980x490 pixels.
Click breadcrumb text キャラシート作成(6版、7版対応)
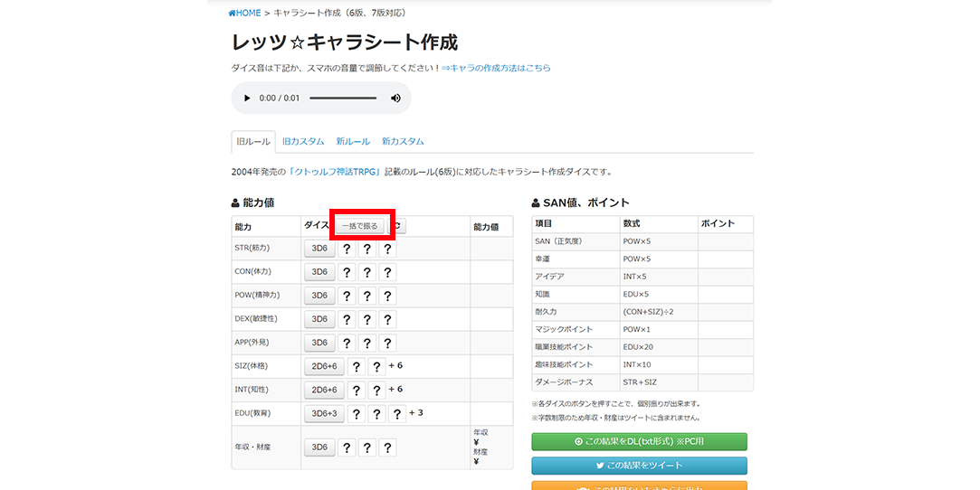pos(340,13)
